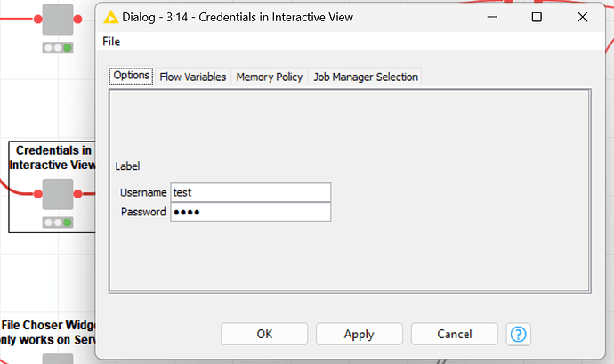Viewport: 614px width, 364px height.
Task: Click the KNIME warning triangle title icon
Action: tap(110, 17)
